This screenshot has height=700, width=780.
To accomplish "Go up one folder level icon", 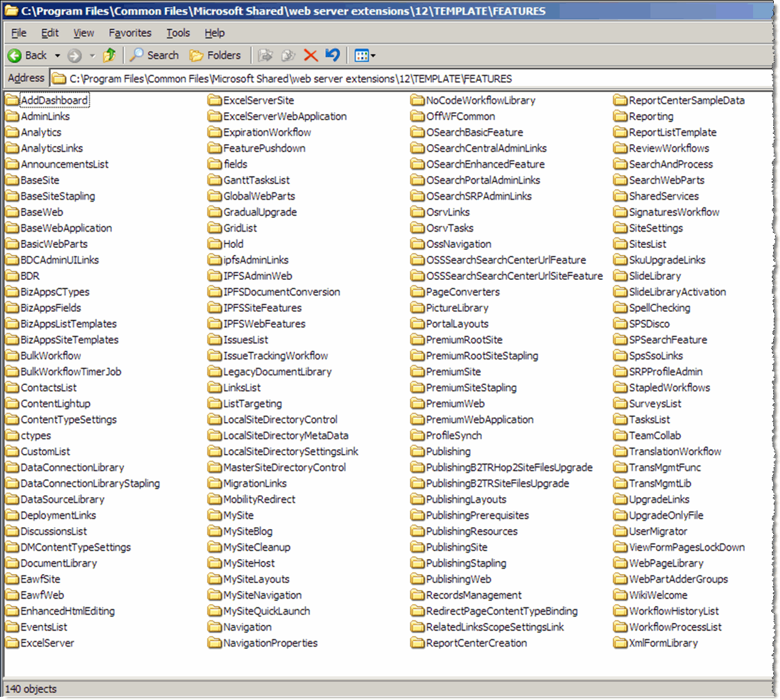I will tap(110, 56).
